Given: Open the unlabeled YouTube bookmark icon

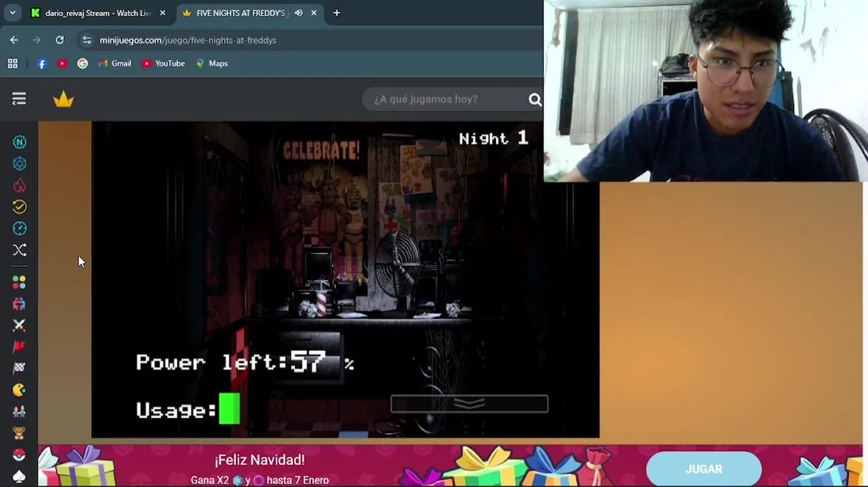Looking at the screenshot, I should coord(62,64).
